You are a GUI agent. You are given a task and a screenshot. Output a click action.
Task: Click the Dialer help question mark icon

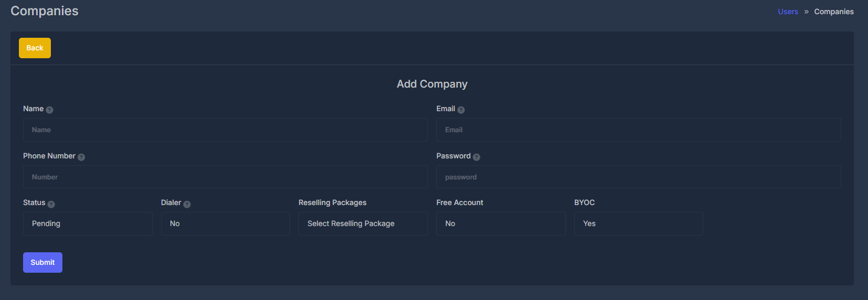pos(187,204)
